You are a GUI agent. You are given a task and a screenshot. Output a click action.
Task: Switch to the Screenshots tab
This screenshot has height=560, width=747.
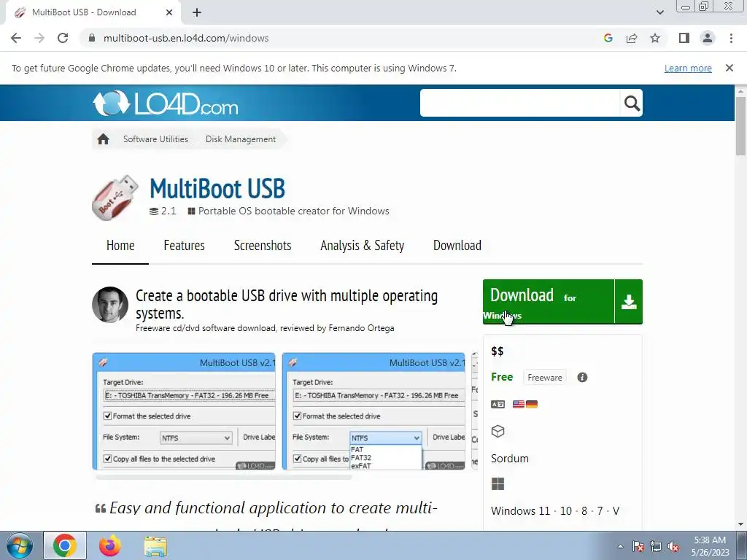[263, 245]
